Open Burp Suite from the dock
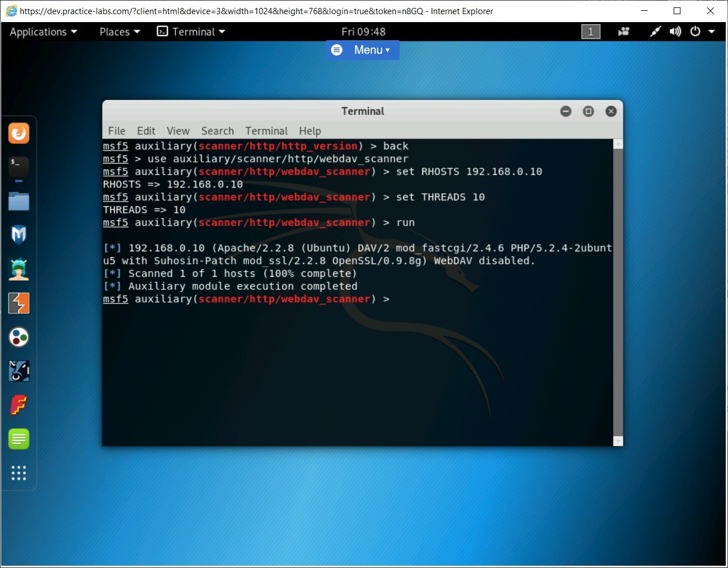 (19, 303)
